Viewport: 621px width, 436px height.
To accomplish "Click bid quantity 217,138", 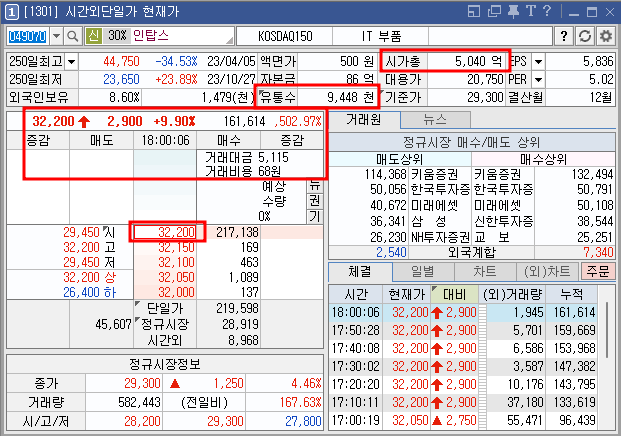I will 237,232.
